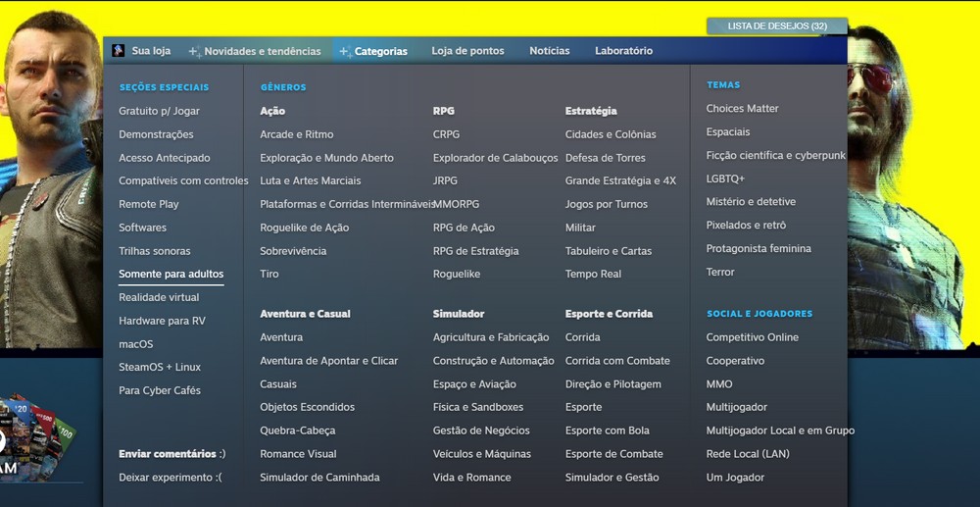Open Realidade virtual
The width and height of the screenshot is (980, 507).
tap(159, 297)
